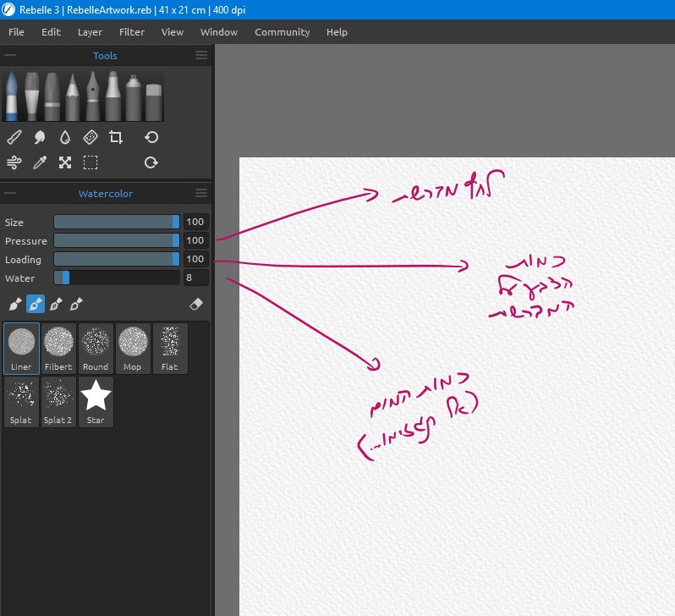Click the Pressure slider bar
The width and height of the screenshot is (675, 616).
pos(116,240)
